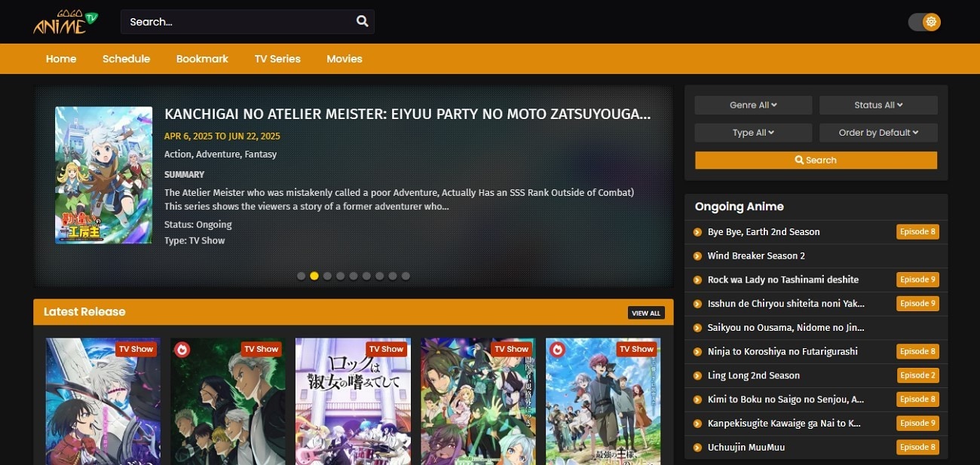Image resolution: width=980 pixels, height=465 pixels.
Task: Open the Bookmark menu item
Action: coord(202,59)
